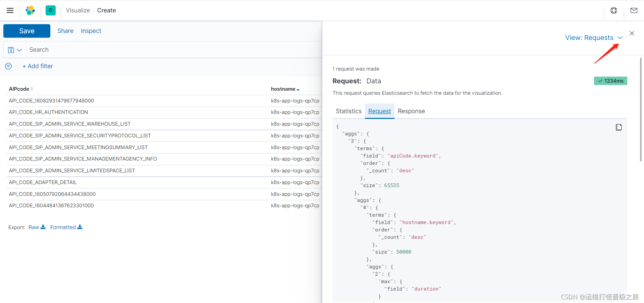
Task: Click "hostname.keyword" value in request JSON
Action: click(x=427, y=222)
